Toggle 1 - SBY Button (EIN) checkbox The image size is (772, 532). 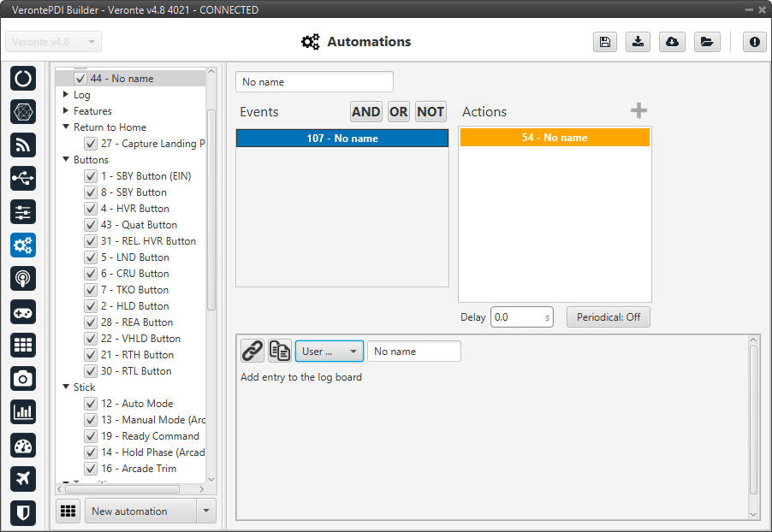click(91, 176)
